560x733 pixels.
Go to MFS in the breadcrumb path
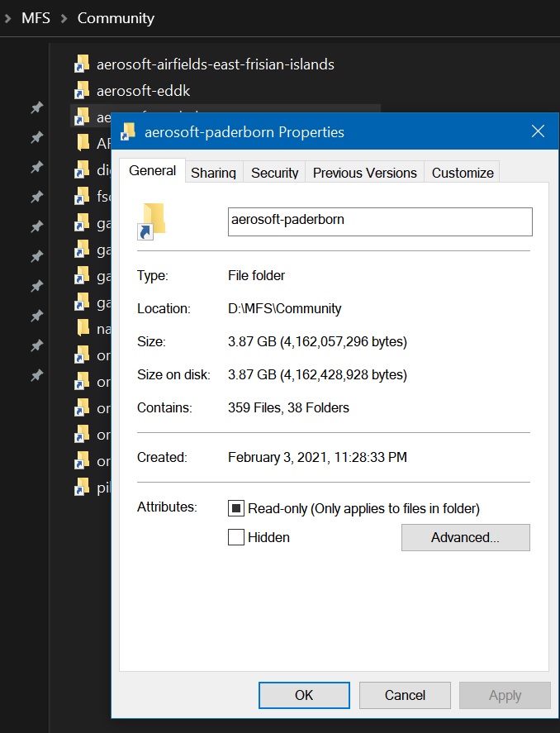[x=36, y=18]
